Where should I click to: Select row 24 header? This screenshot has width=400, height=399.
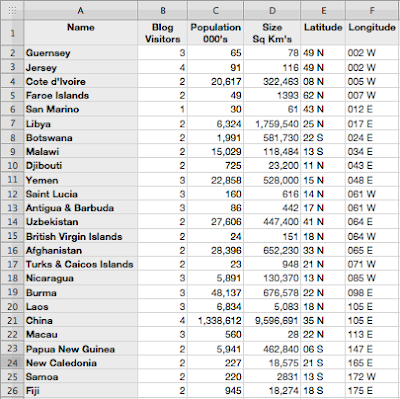[x=12, y=363]
